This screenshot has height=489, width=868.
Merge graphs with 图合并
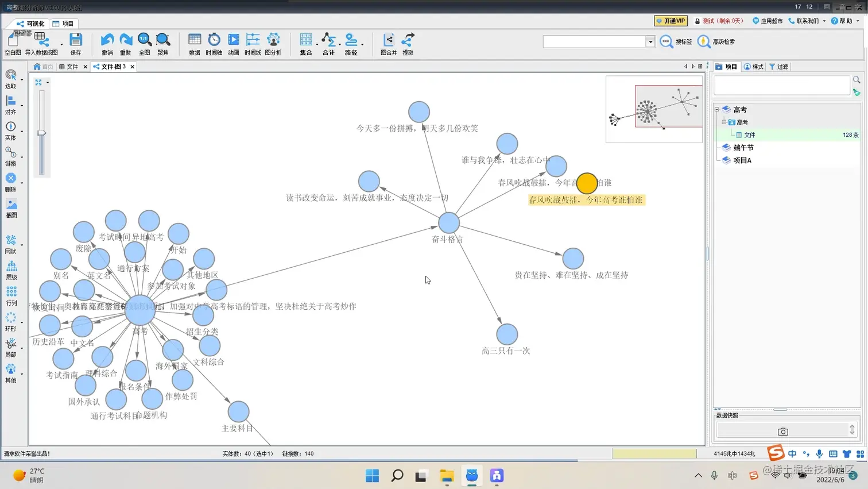coord(389,44)
